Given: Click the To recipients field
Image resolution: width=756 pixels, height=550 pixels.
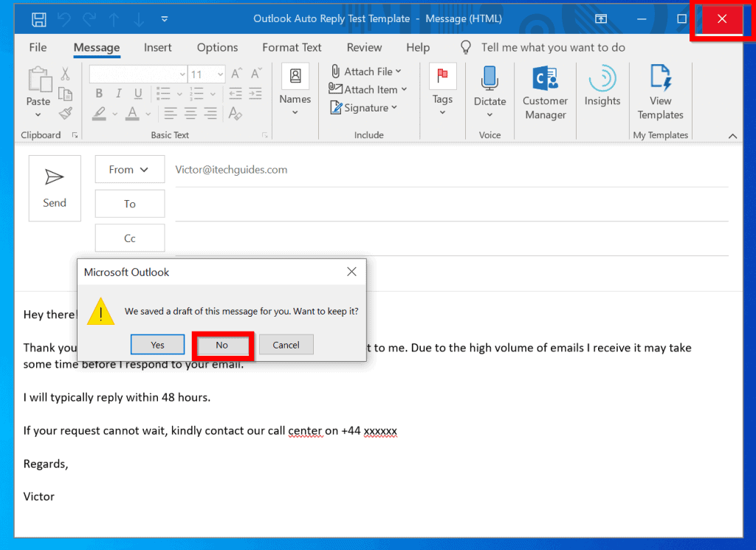Looking at the screenshot, I should coord(451,204).
